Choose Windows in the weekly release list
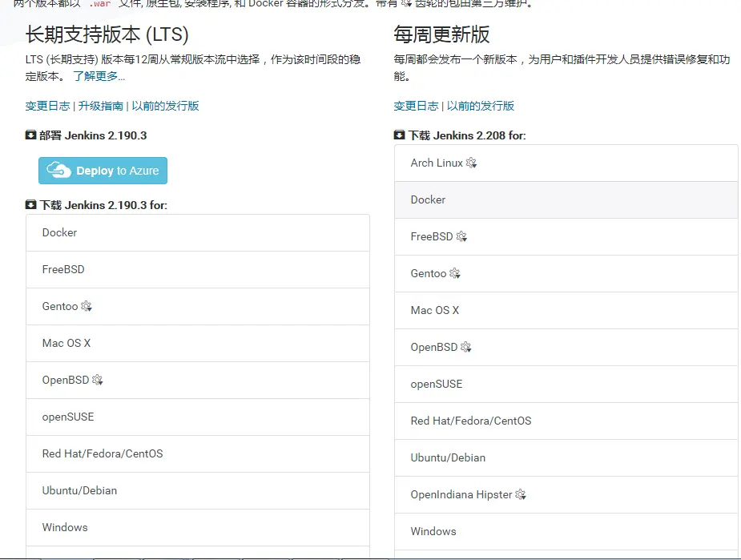 click(566, 532)
